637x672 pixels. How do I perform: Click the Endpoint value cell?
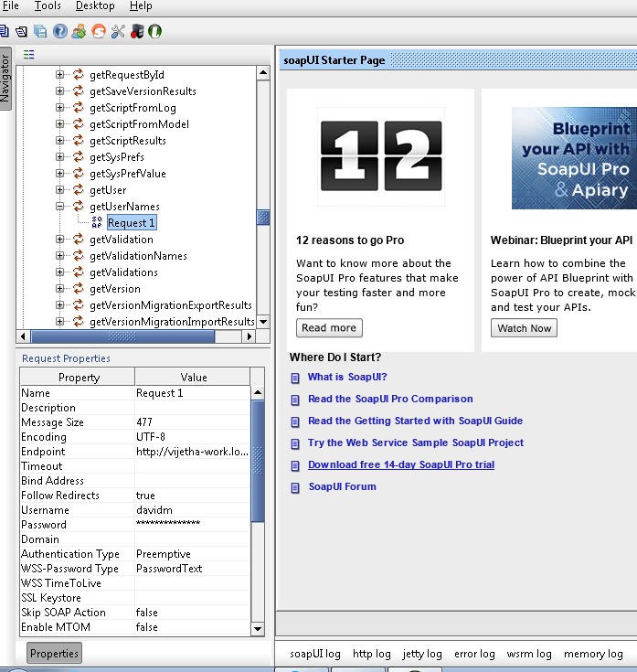click(x=192, y=452)
